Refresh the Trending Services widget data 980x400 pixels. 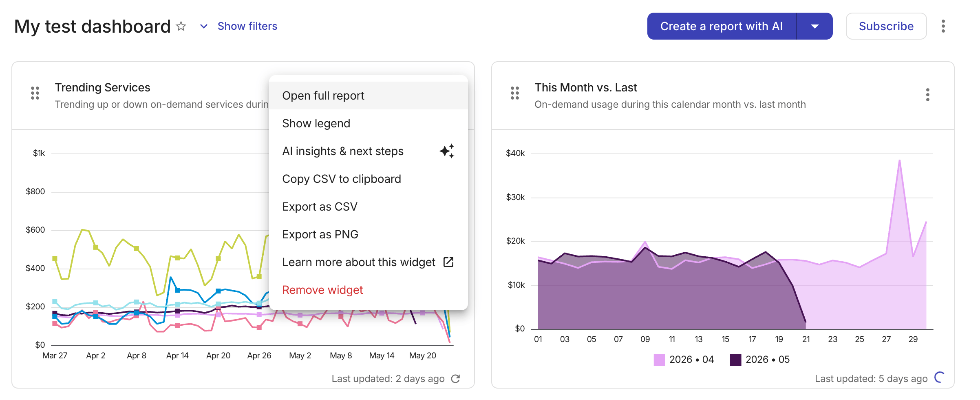coord(455,379)
